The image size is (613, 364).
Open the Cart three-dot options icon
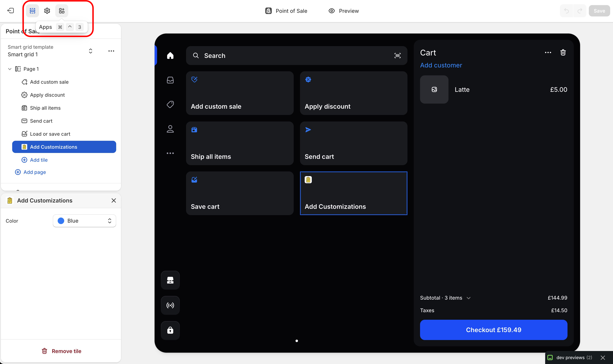pos(548,52)
